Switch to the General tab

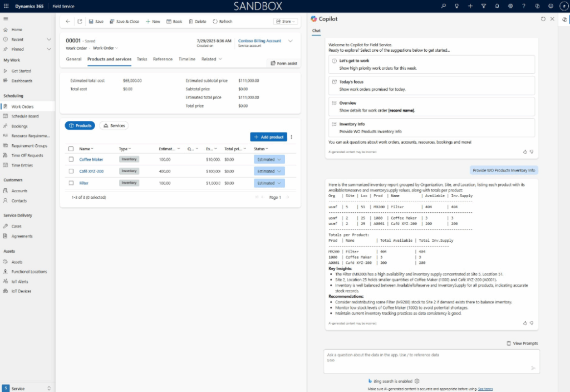74,59
